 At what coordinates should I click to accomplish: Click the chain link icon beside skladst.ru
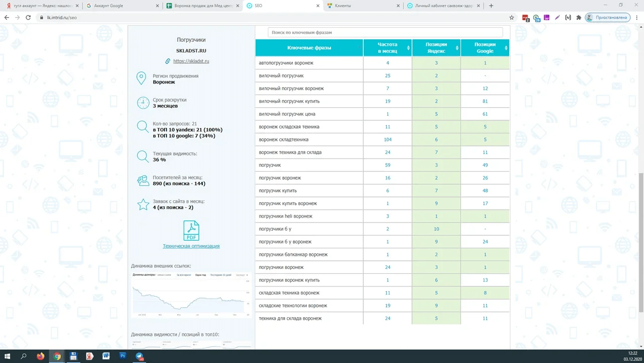[168, 61]
